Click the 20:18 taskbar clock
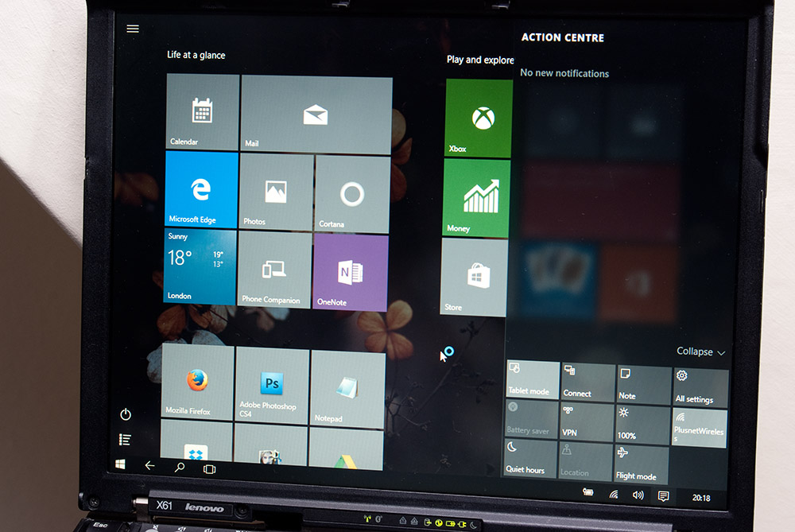The image size is (795, 532). [701, 498]
